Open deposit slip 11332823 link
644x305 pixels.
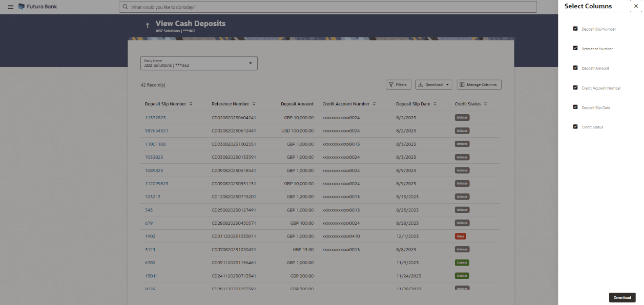(x=155, y=118)
